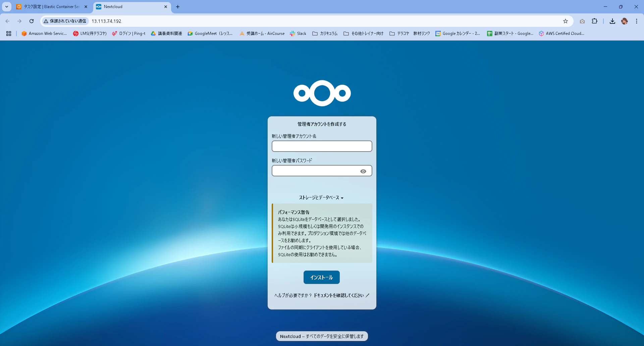Image resolution: width=644 pixels, height=346 pixels.
Task: Click the インストール button
Action: [x=322, y=277]
